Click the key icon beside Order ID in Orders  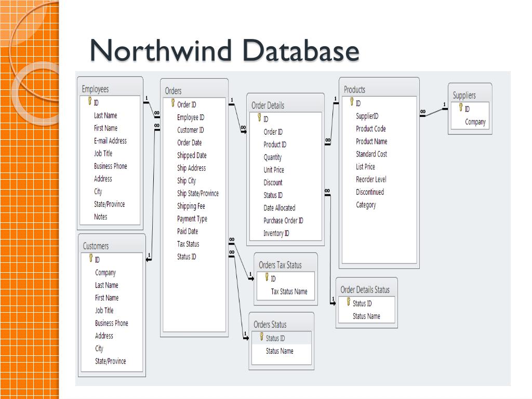click(173, 103)
